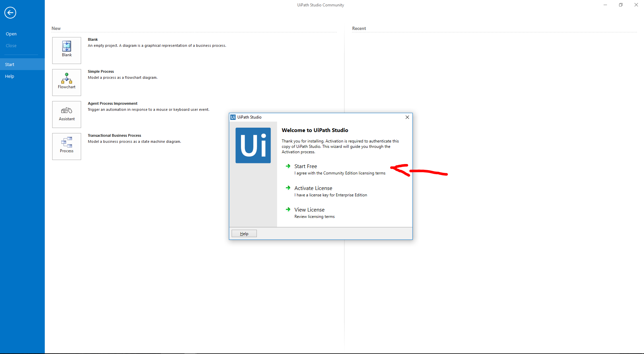Click 'An empty project' description text
644x354 pixels.
coord(157,45)
